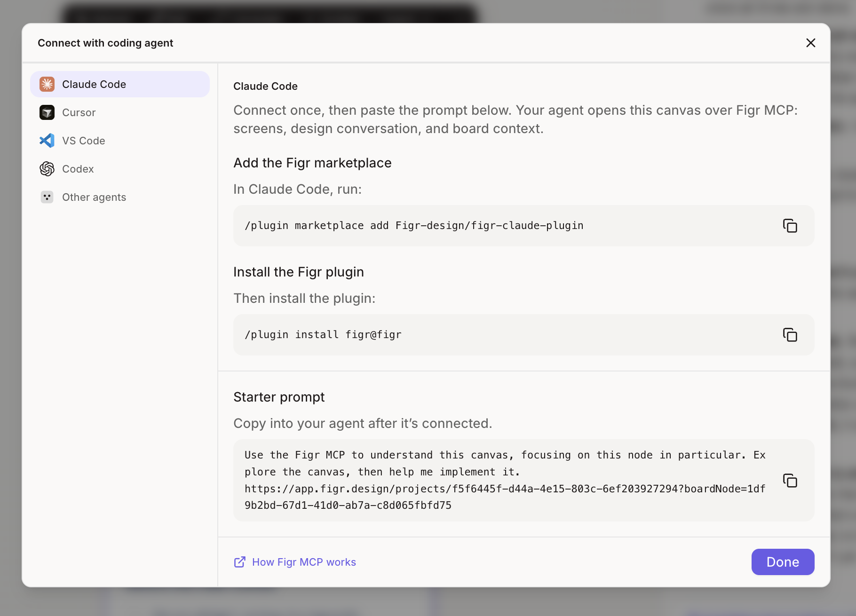856x616 pixels.
Task: Click the 'Connect once, then paste' description paragraph
Action: (515, 119)
